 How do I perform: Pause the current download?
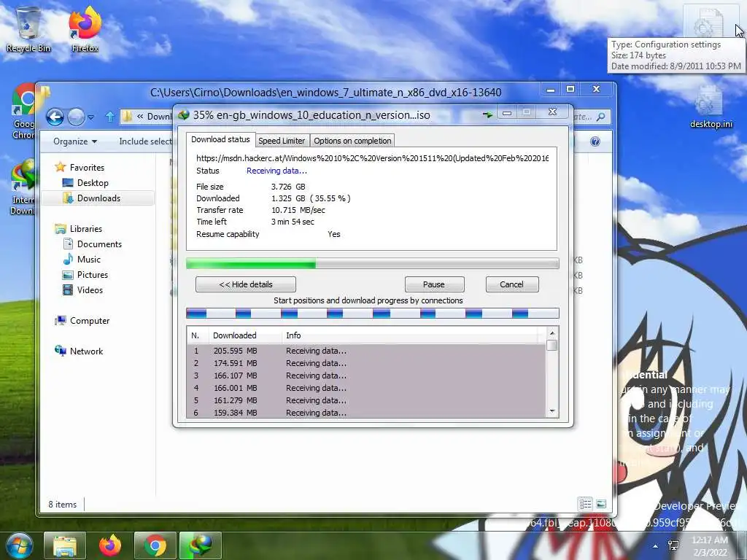coord(434,284)
